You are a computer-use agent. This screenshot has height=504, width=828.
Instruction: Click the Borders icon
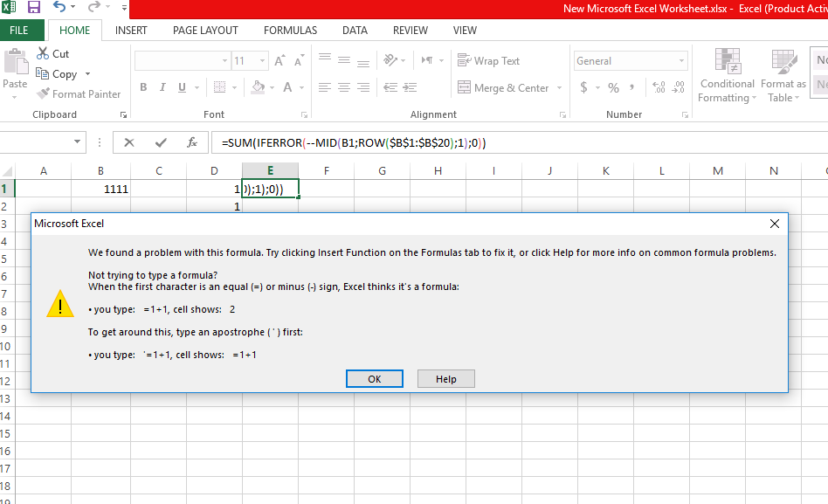pyautogui.click(x=219, y=87)
